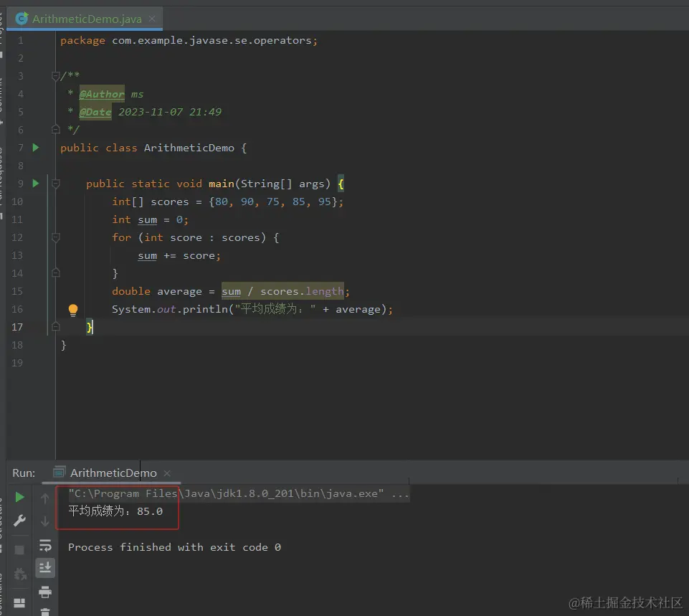Click highlighted sum / scores.length expression
Viewport: 689px width, 616px height.
coord(282,291)
